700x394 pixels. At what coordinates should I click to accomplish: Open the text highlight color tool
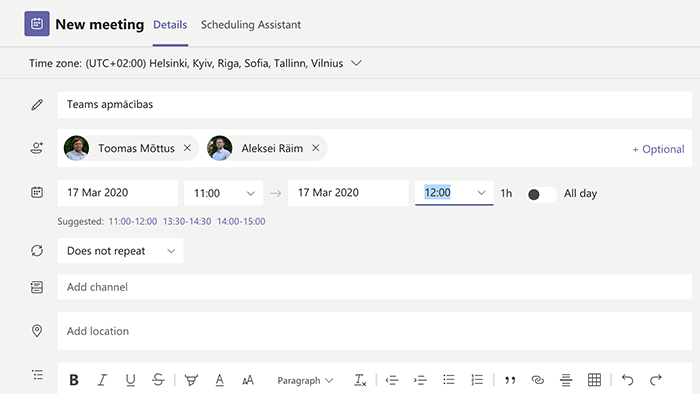tap(191, 380)
